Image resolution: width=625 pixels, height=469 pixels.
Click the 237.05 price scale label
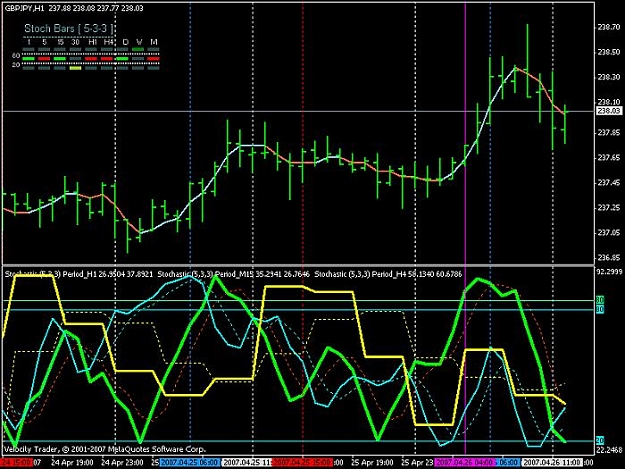[x=609, y=233]
